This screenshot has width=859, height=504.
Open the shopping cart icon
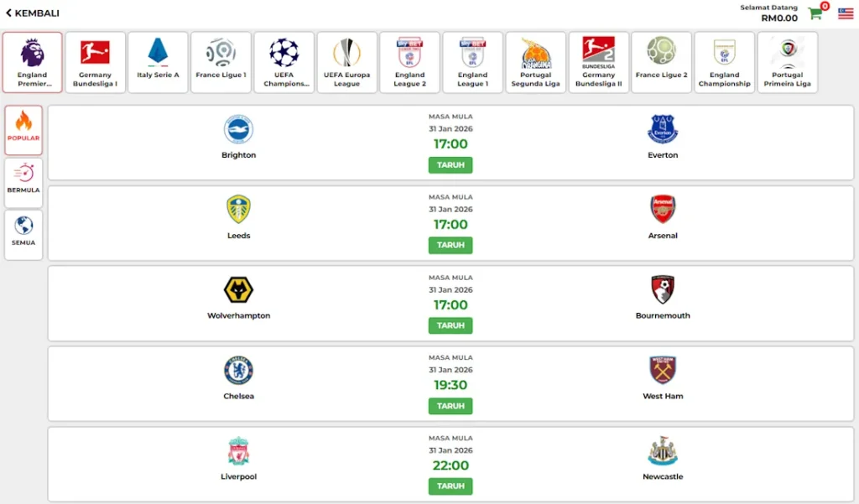(815, 13)
